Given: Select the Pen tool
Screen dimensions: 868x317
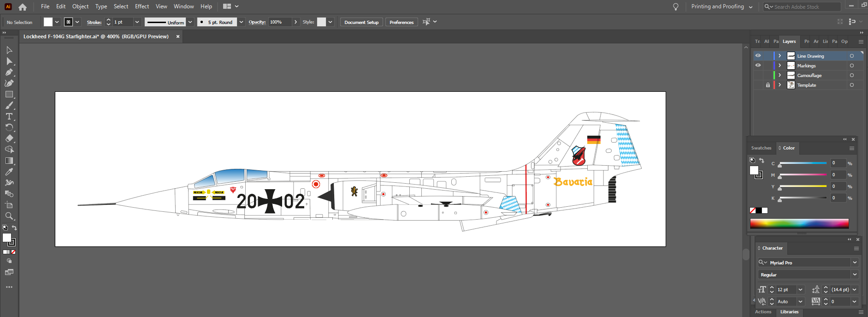Looking at the screenshot, I should click(x=9, y=72).
